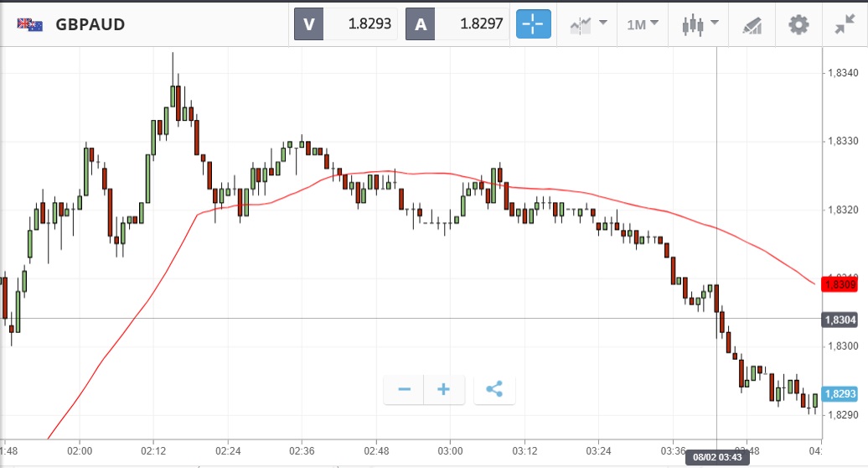Expand the 1M timeframe dropdown
Screen dimensions: 868x468
(643, 24)
